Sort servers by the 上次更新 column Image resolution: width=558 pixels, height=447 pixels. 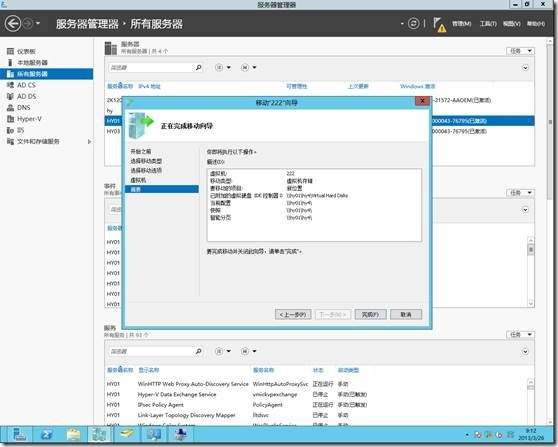[x=358, y=86]
